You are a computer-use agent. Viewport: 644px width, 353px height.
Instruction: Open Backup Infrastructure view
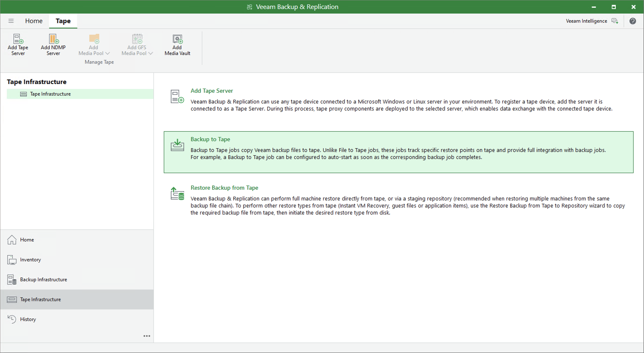(x=77, y=279)
